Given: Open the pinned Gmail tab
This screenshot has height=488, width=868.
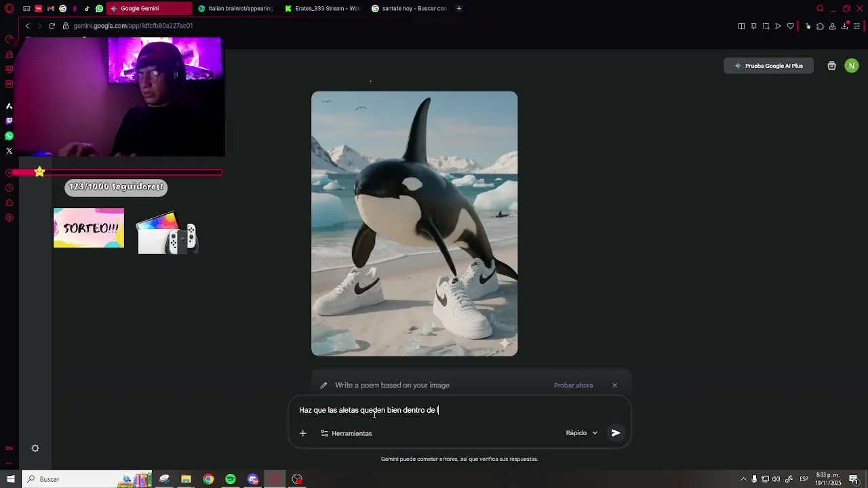Looking at the screenshot, I should (50, 9).
